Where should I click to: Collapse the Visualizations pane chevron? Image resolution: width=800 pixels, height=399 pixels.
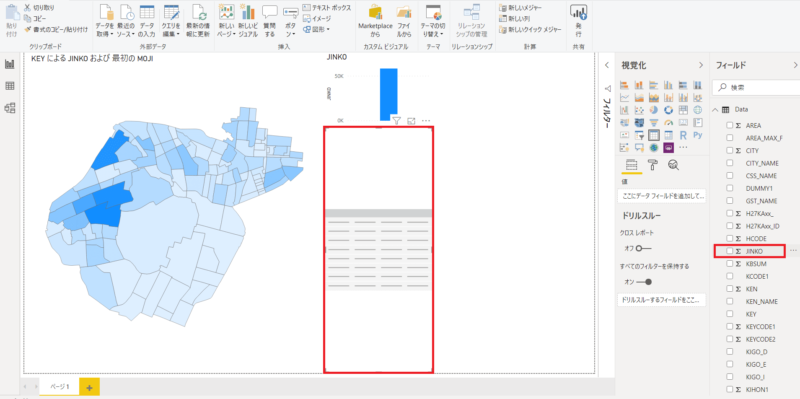point(701,65)
